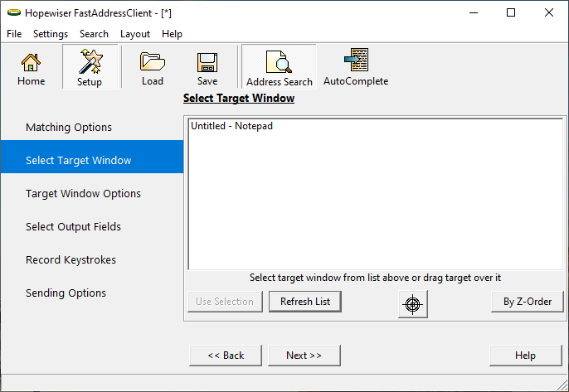Close the FastAddressClient window
The height and width of the screenshot is (392, 569).
(x=549, y=12)
